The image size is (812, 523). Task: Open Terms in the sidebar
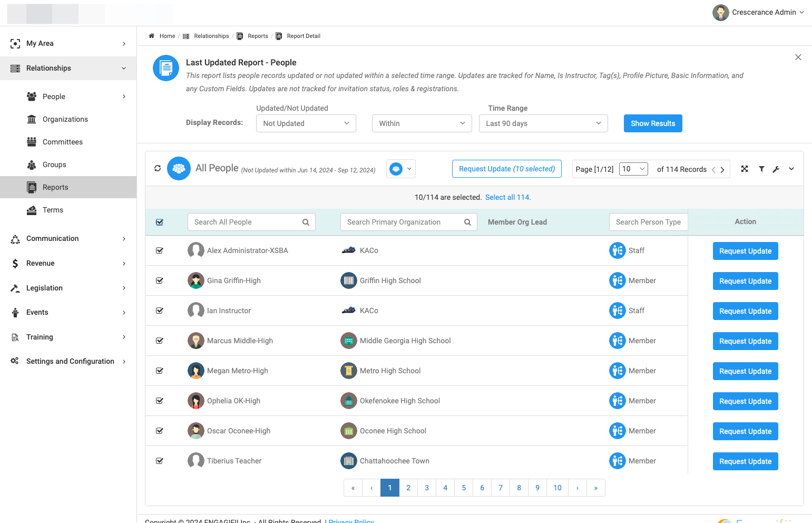53,210
